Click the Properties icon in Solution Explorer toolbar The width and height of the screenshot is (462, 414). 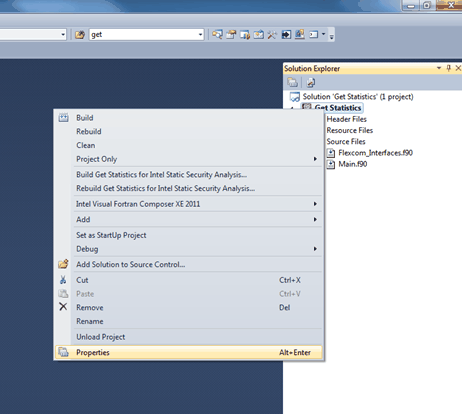293,82
